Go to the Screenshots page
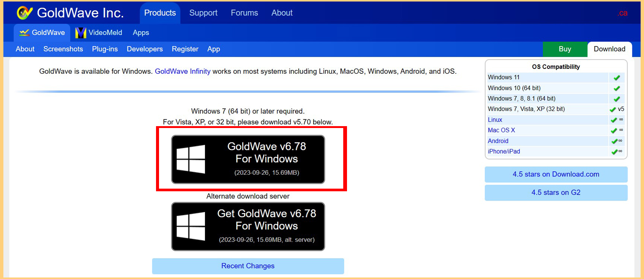The height and width of the screenshot is (279, 644). pyautogui.click(x=63, y=49)
